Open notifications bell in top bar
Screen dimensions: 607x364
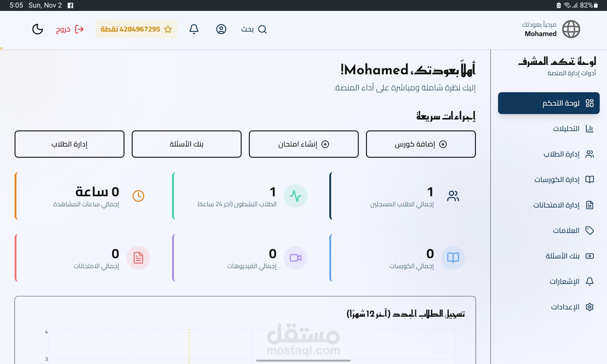[x=194, y=29]
